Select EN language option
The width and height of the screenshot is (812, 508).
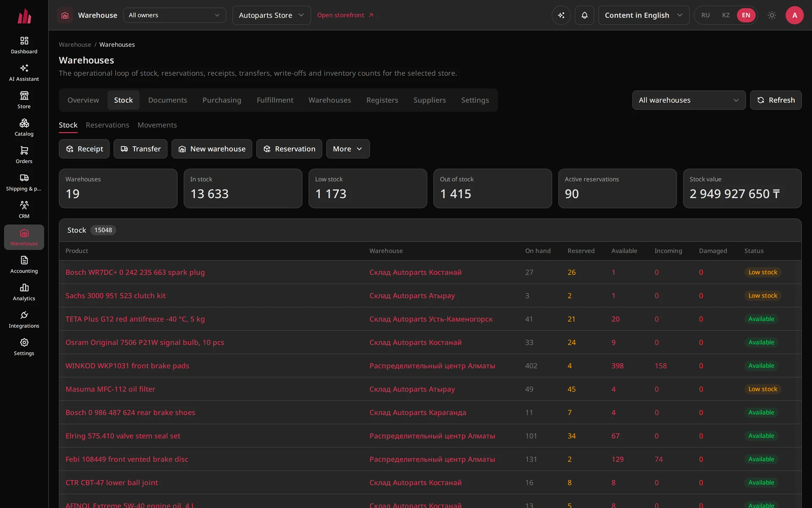[746, 15]
